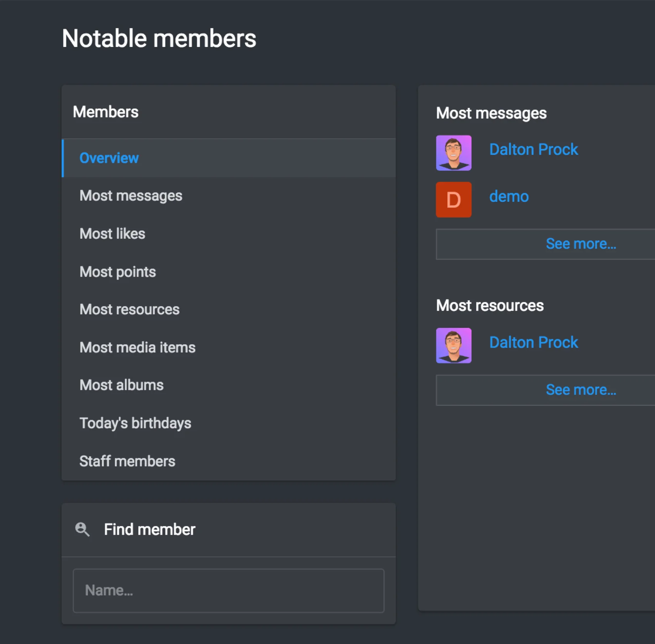Go to Most messages in sidebar

[x=131, y=196]
